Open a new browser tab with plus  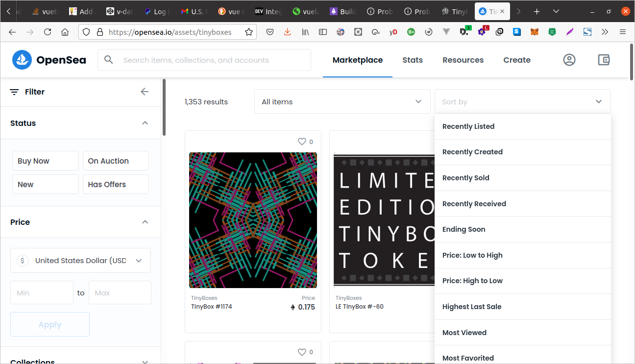click(x=537, y=11)
